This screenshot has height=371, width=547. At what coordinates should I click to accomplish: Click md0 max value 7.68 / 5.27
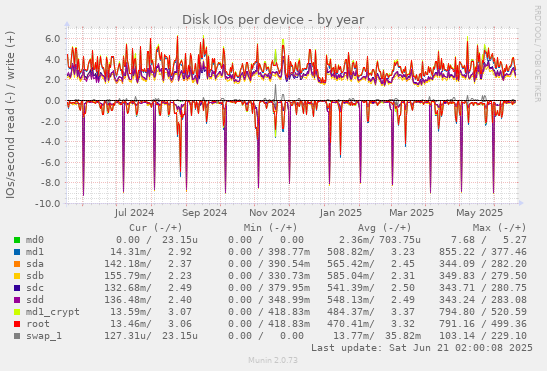pyautogui.click(x=488, y=240)
